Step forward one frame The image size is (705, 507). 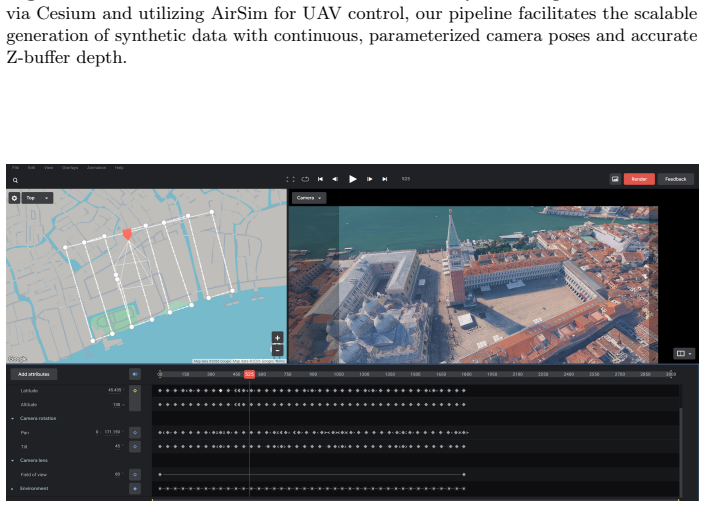tap(370, 179)
